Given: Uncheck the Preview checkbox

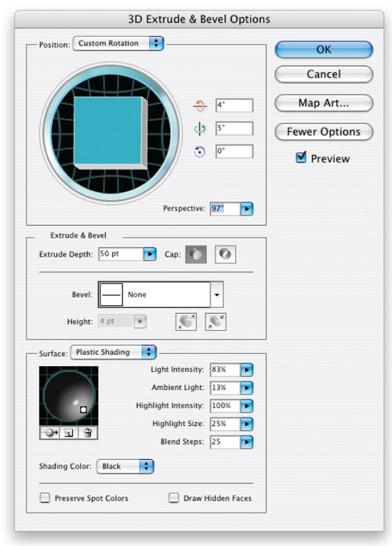Looking at the screenshot, I should click(x=301, y=158).
